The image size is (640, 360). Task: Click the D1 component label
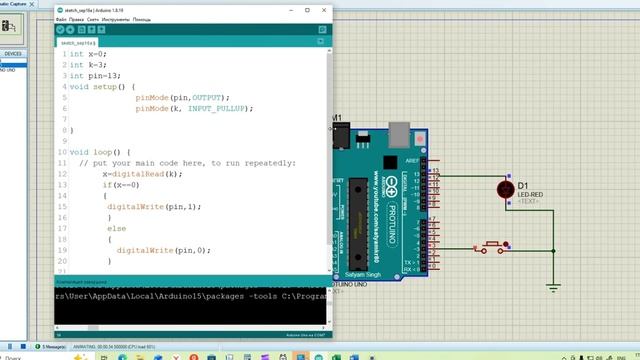click(523, 186)
